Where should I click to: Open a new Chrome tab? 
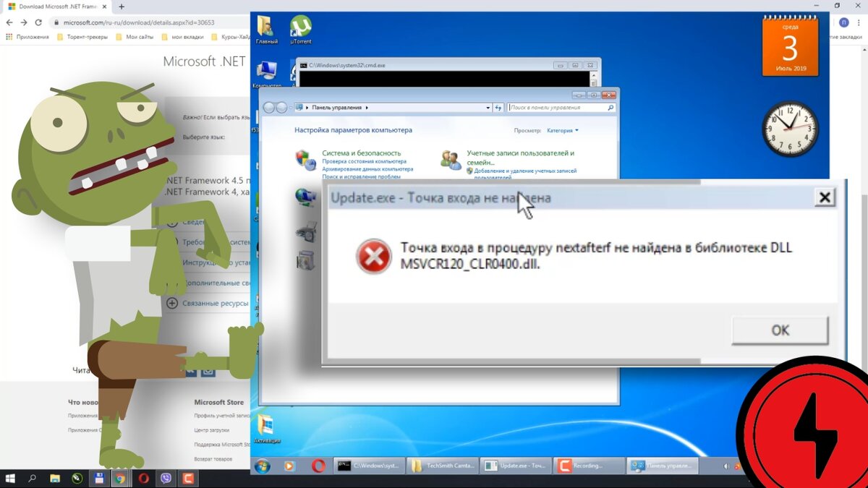pos(121,6)
